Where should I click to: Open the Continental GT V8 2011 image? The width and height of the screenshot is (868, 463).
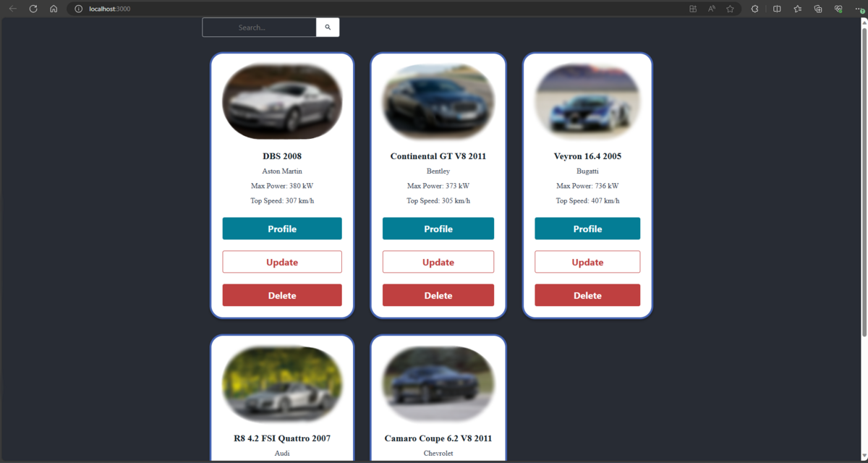click(x=438, y=101)
